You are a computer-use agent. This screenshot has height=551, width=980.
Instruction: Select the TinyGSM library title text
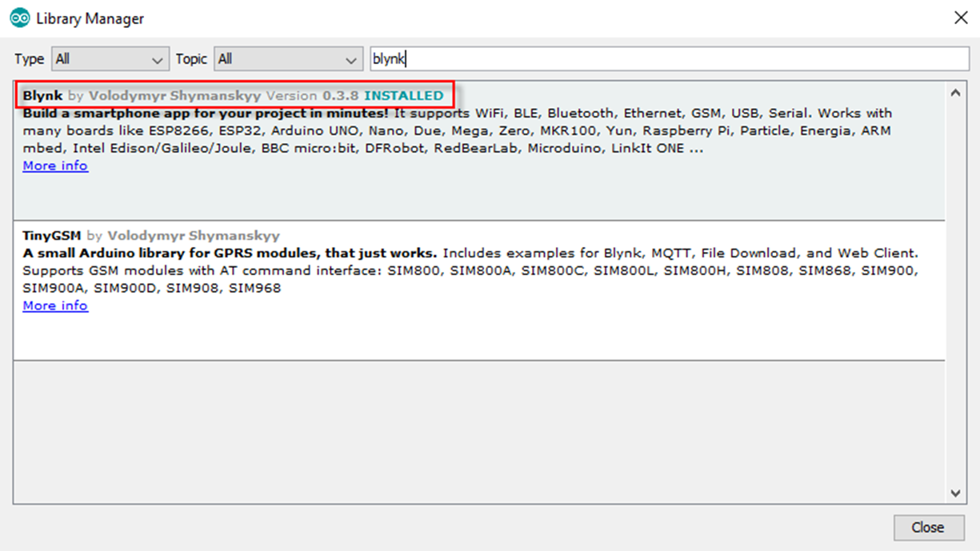pos(52,236)
